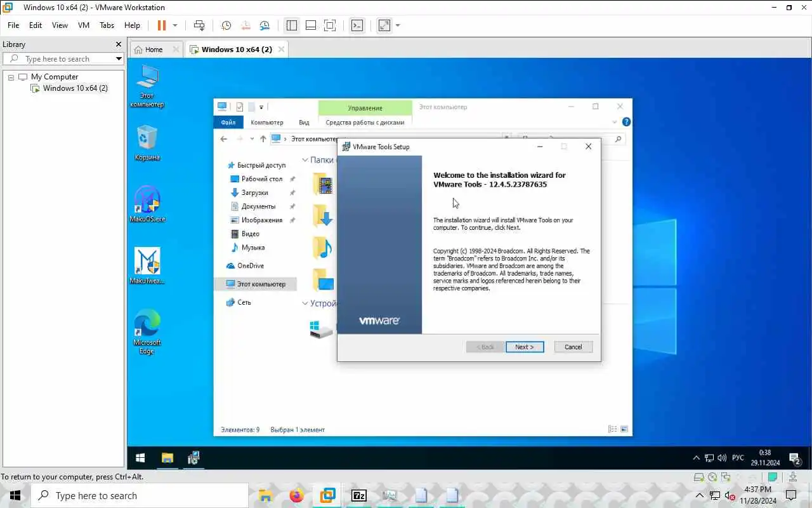Click Send Ctrl+Alt+Del toolbar icon
812x508 pixels.
click(199, 25)
